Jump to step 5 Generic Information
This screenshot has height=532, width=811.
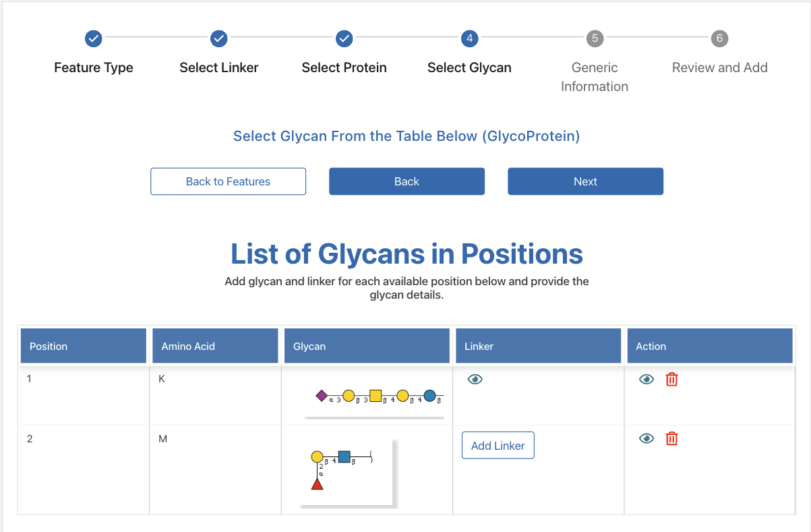(595, 38)
